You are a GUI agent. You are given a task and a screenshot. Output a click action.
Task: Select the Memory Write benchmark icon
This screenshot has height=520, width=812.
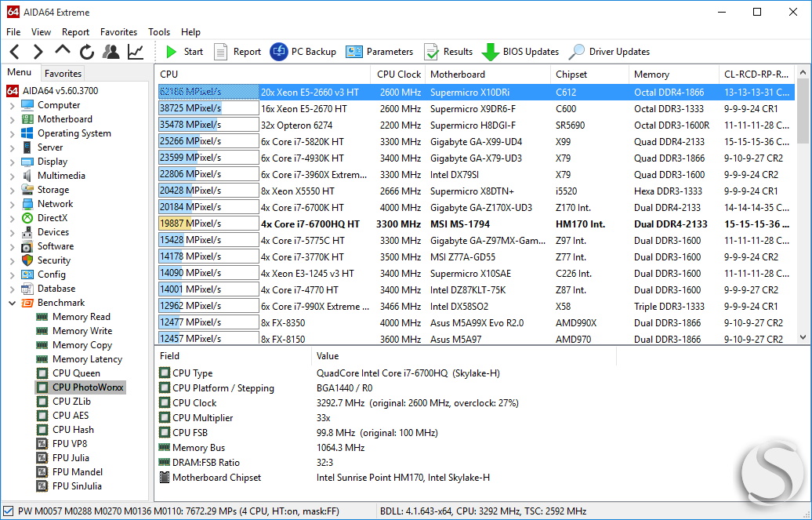(x=42, y=331)
